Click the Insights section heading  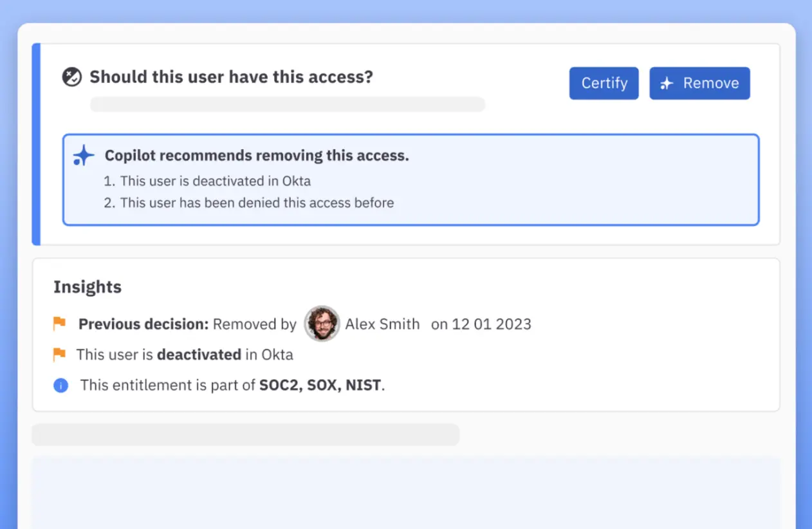88,287
